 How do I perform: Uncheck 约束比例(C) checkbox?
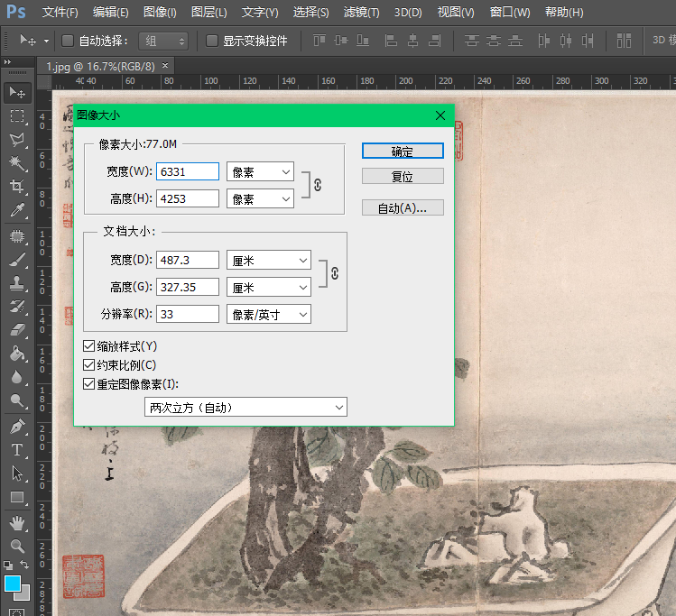click(88, 365)
